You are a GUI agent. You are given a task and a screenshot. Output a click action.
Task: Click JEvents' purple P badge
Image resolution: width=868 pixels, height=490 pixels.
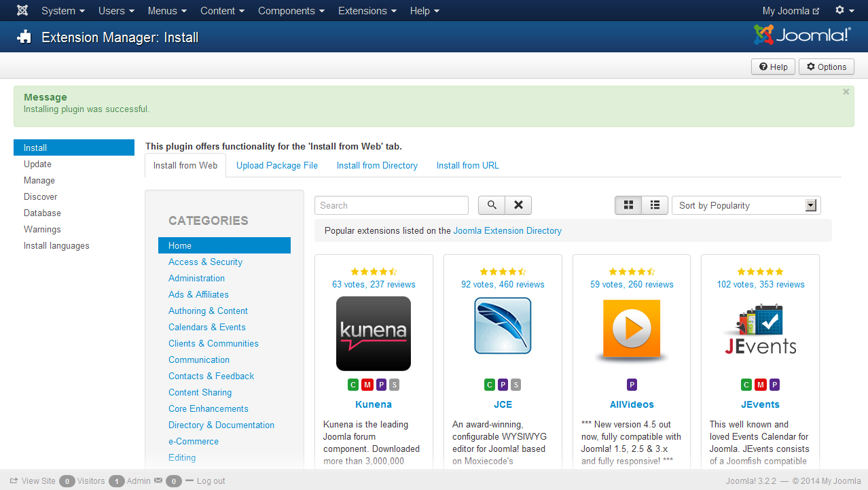point(774,385)
